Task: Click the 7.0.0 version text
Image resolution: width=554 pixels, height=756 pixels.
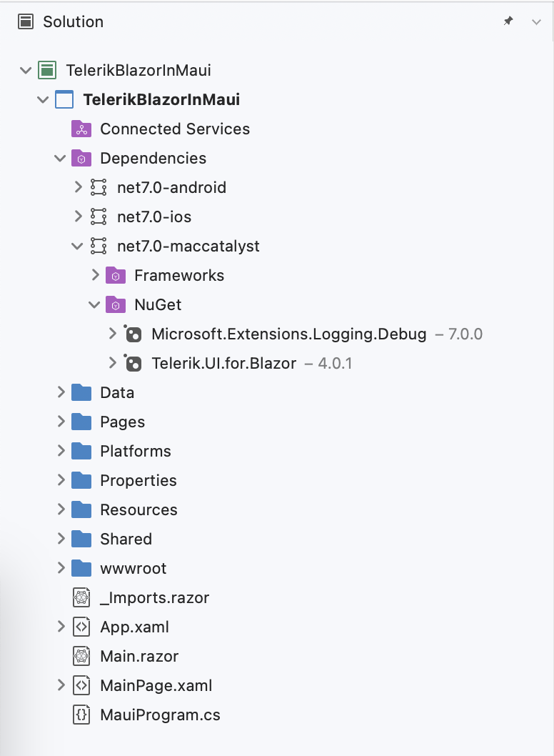Action: pyautogui.click(x=465, y=334)
